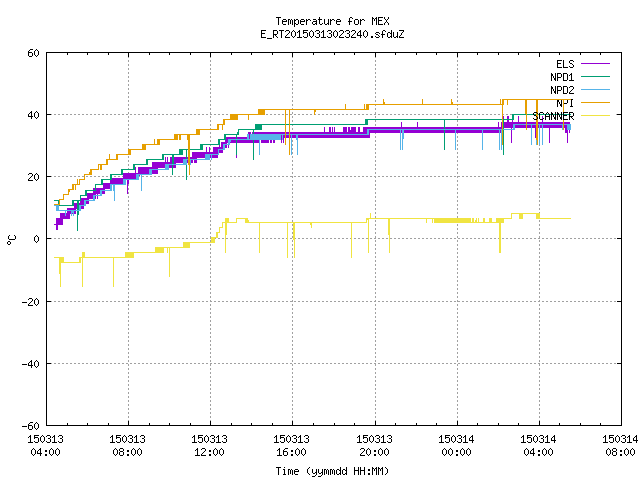This screenshot has height=480, width=640.
Task: Click the x-axis tick 150313 12:00
Action: click(x=209, y=446)
